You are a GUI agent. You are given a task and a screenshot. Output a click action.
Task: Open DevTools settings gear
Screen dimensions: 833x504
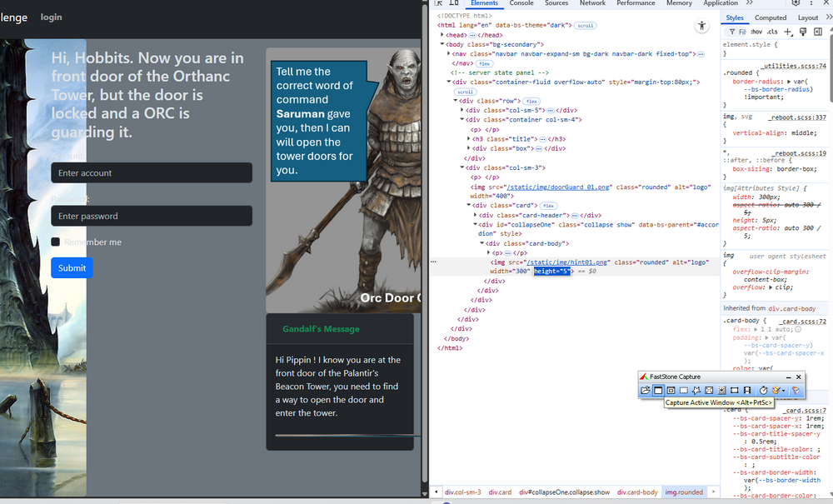(796, 3)
